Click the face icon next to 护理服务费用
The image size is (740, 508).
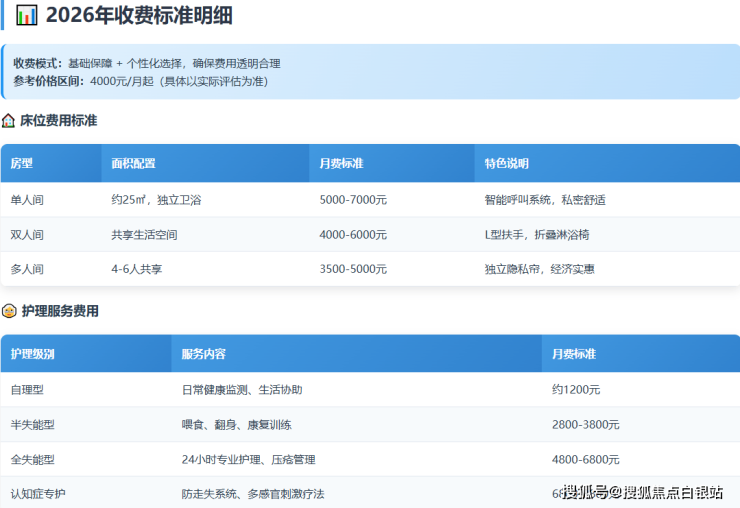[9, 311]
